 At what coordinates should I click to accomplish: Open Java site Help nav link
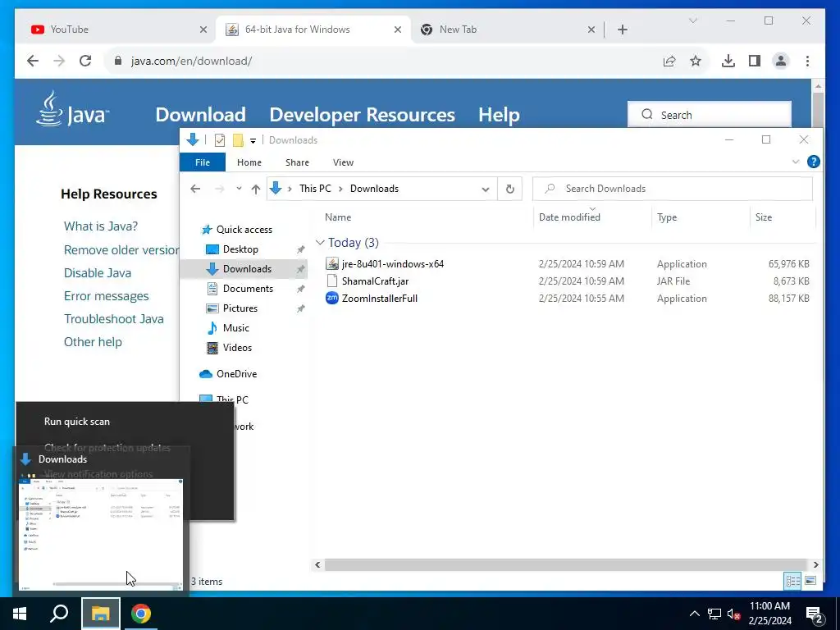(499, 115)
